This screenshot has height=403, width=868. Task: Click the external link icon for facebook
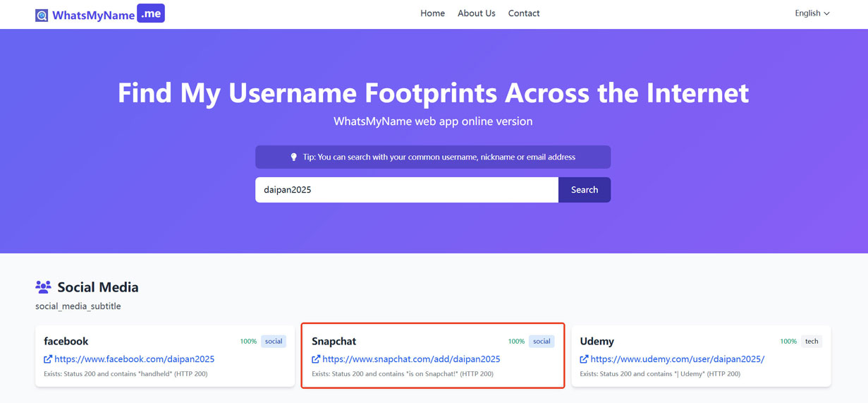[x=48, y=359]
